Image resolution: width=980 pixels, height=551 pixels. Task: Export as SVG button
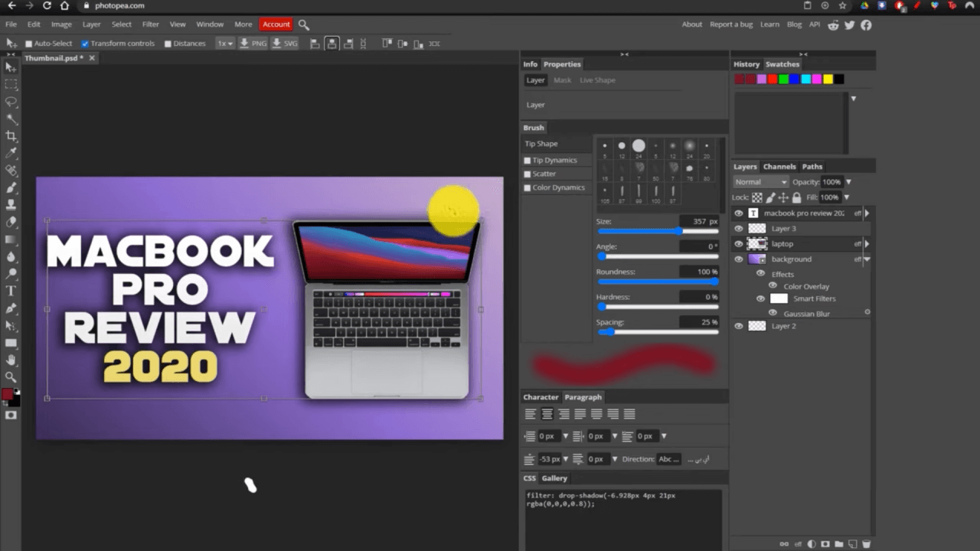tap(285, 44)
